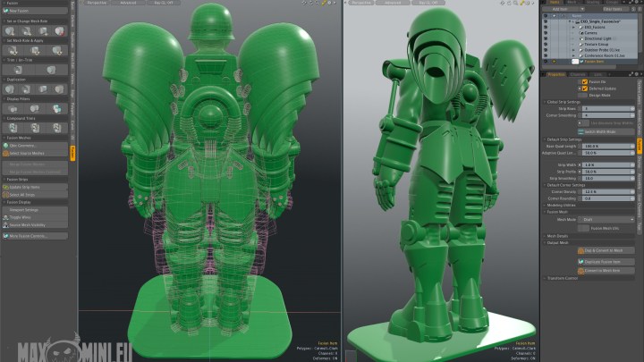Open the left viewport Perspective menu
Viewport: 644px width, 362px height.
97,3
